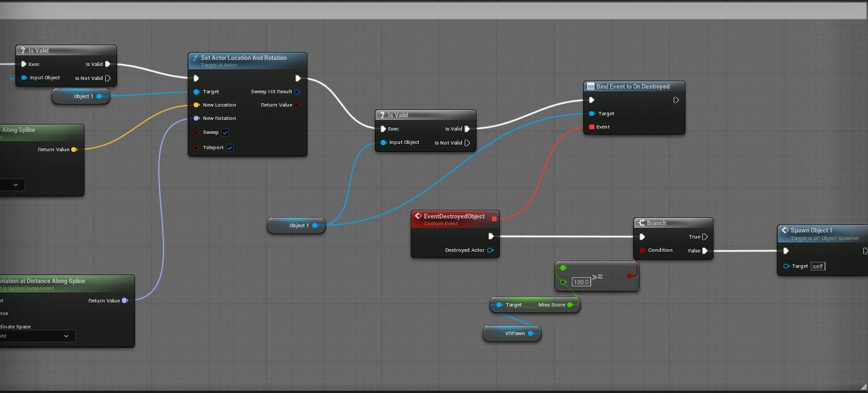Select the Bind Event to On Destroyed node title
The height and width of the screenshot is (393, 868).
tap(633, 87)
